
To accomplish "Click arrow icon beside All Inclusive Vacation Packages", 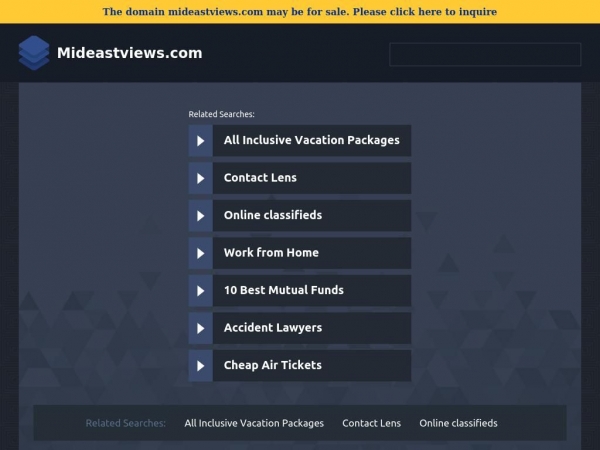I will tap(201, 140).
